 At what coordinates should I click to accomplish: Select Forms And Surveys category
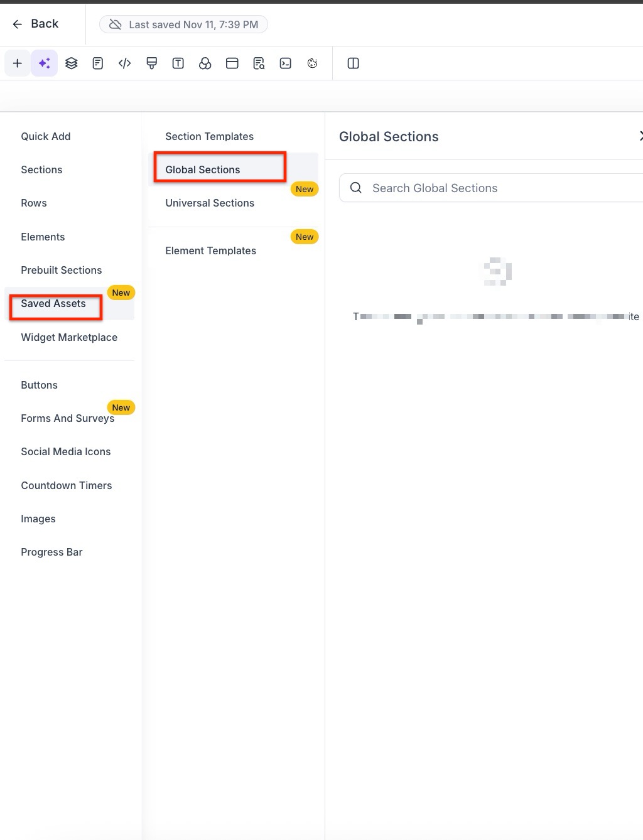[x=68, y=418]
